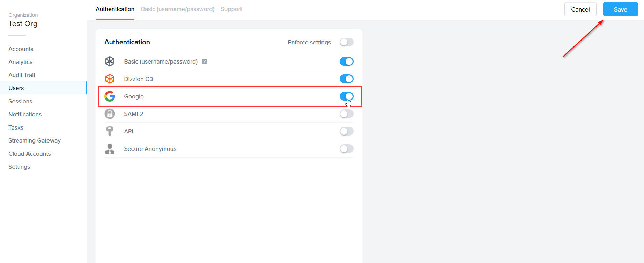Disable the Google authentication toggle
The height and width of the screenshot is (263, 644).
pos(346,96)
